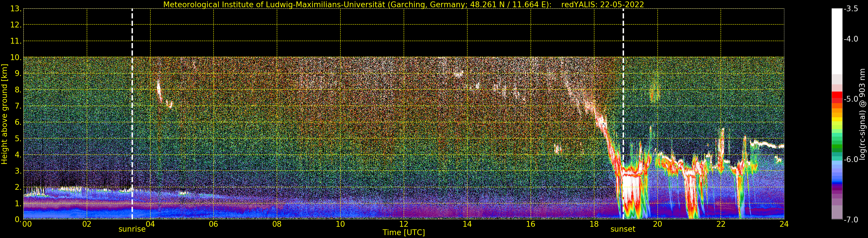Click the 5 km height tick label
The height and width of the screenshot is (238, 868).
(x=18, y=139)
